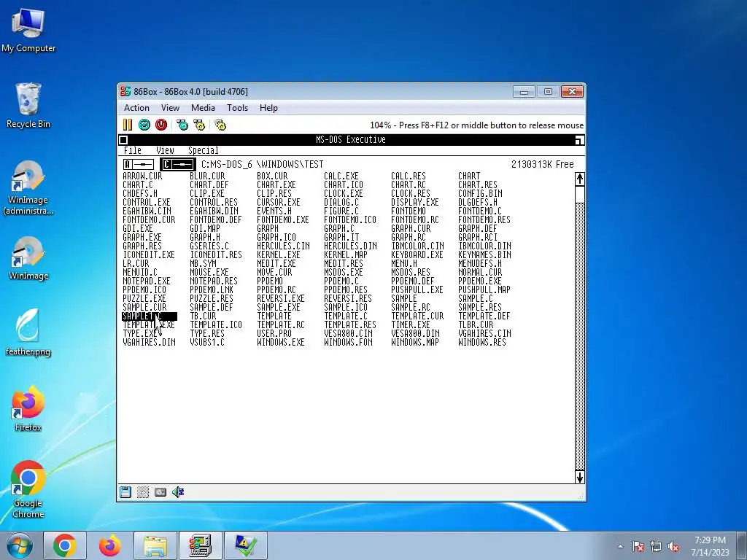
Task: Open the Special menu
Action: pyautogui.click(x=204, y=150)
